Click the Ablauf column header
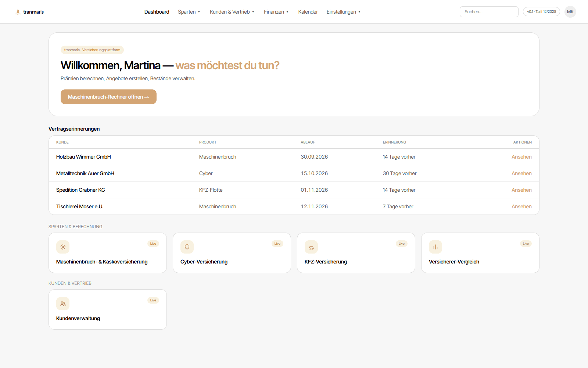This screenshot has height=368, width=588. pyautogui.click(x=308, y=142)
